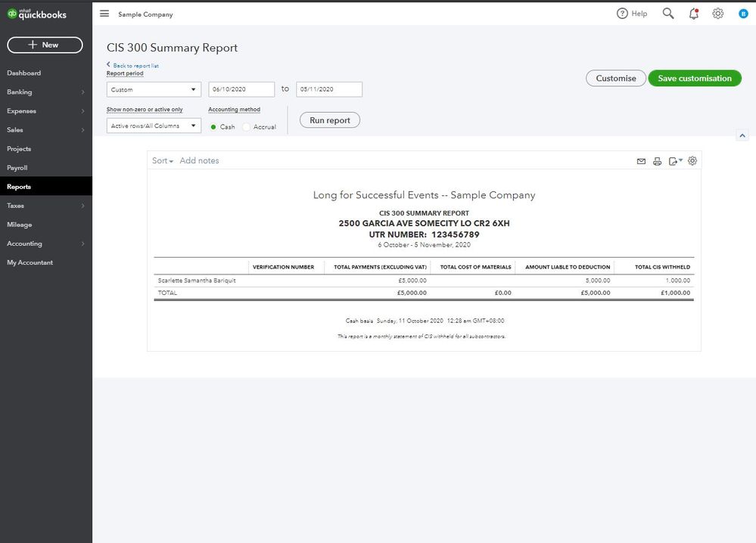Expand the Sales submenu arrow
Viewport: 756px width, 543px height.
[83, 130]
